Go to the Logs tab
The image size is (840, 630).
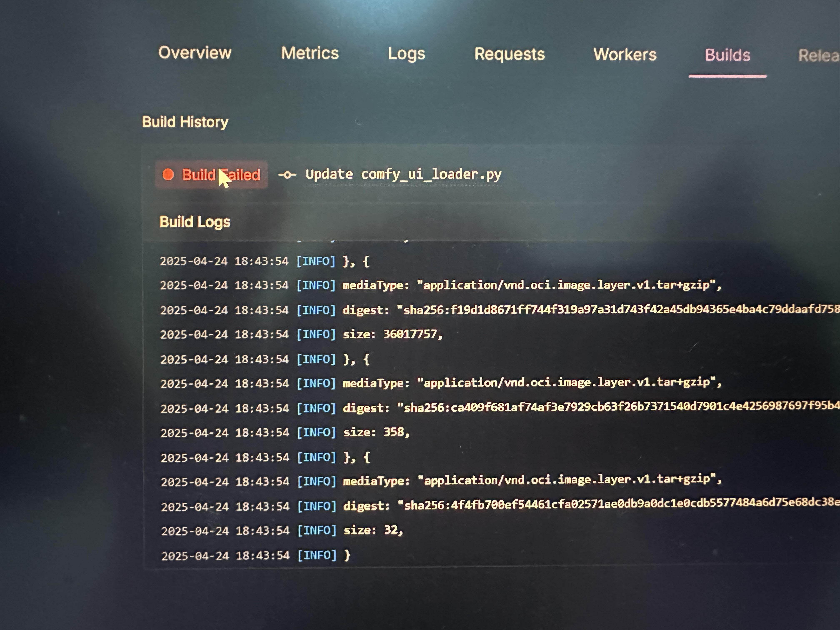(406, 54)
